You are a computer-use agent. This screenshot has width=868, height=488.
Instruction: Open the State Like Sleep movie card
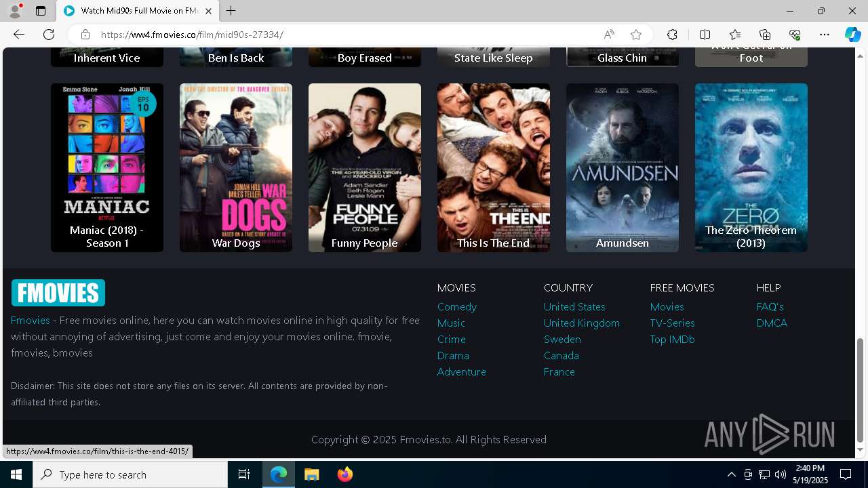(494, 57)
